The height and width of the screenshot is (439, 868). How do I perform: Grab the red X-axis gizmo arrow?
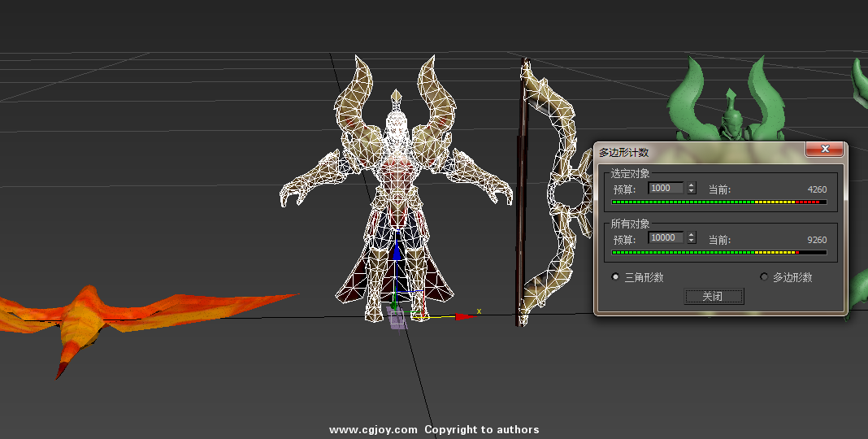point(463,316)
